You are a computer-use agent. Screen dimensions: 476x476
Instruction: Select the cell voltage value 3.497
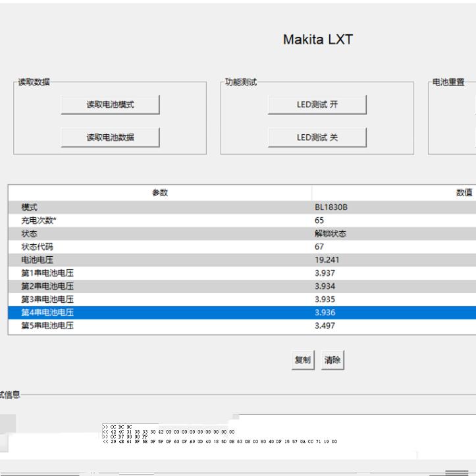click(x=325, y=325)
